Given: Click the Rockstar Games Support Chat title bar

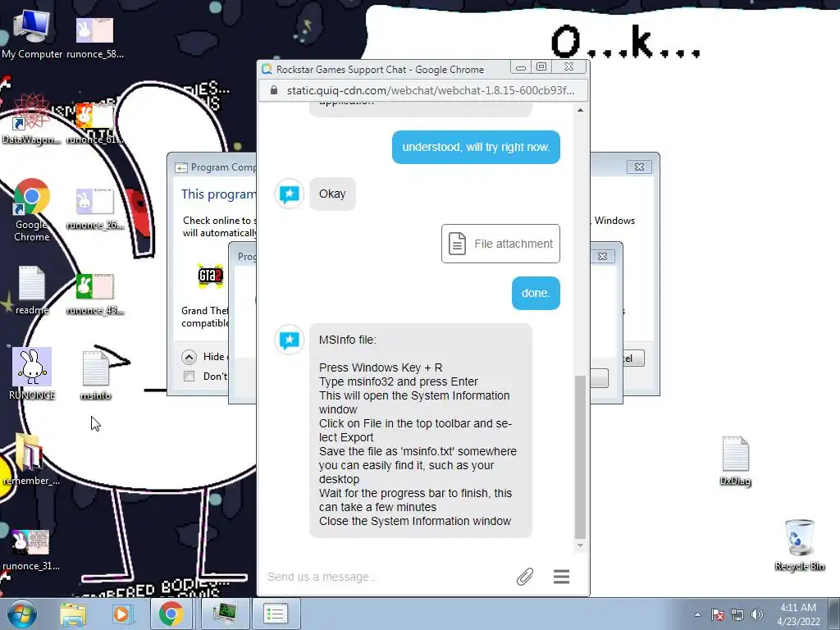Looking at the screenshot, I should [x=380, y=69].
